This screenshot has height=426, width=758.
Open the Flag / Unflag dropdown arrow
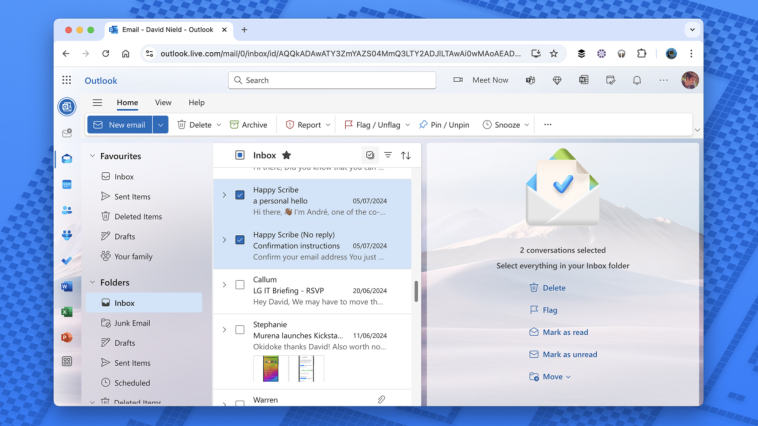click(x=408, y=125)
